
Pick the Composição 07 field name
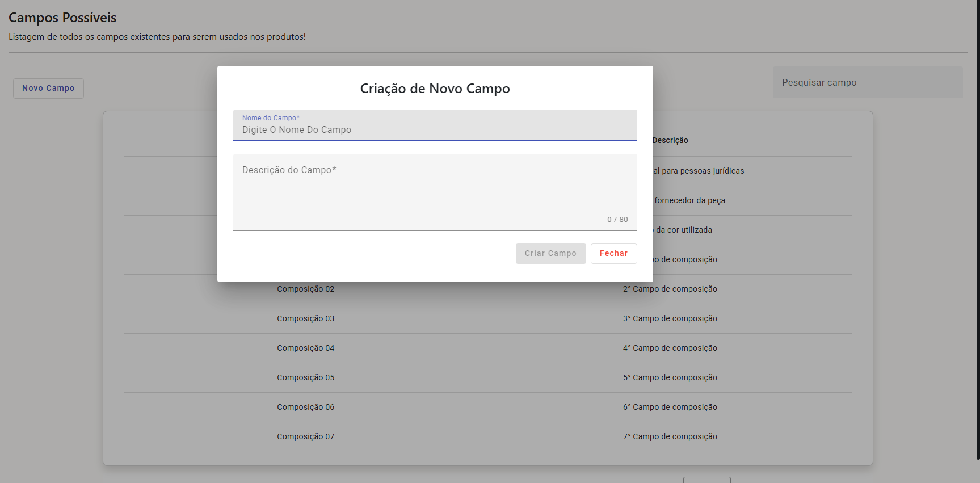[x=305, y=437]
